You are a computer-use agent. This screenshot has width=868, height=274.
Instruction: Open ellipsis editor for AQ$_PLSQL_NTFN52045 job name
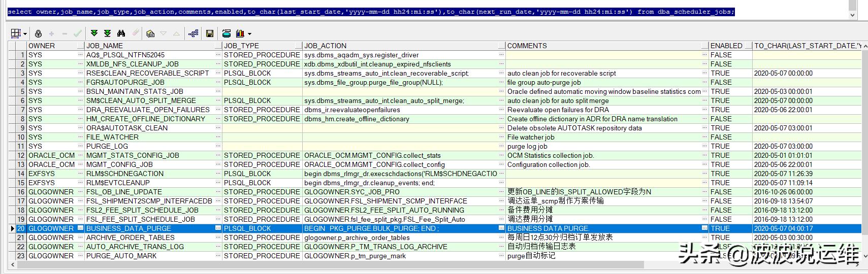(218, 55)
